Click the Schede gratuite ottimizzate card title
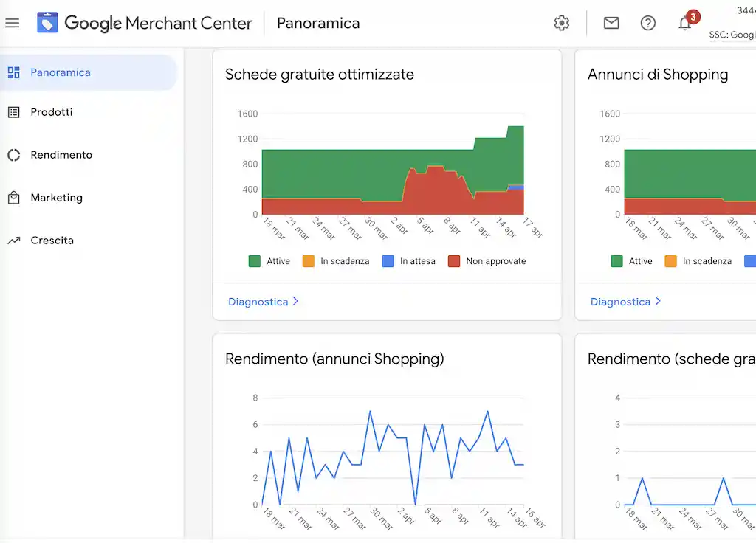The height and width of the screenshot is (543, 756). (319, 75)
